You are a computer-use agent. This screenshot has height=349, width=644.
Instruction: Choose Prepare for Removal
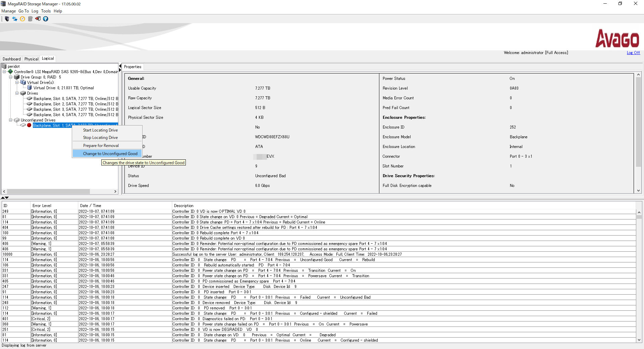(107, 146)
